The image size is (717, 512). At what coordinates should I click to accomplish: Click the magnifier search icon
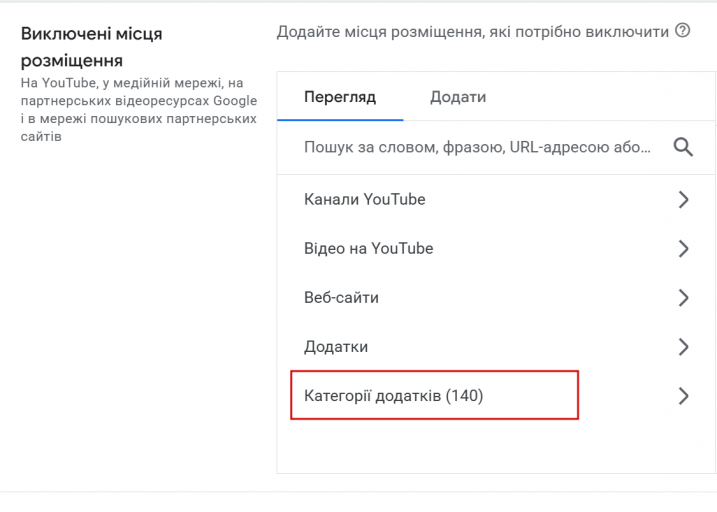(x=683, y=147)
